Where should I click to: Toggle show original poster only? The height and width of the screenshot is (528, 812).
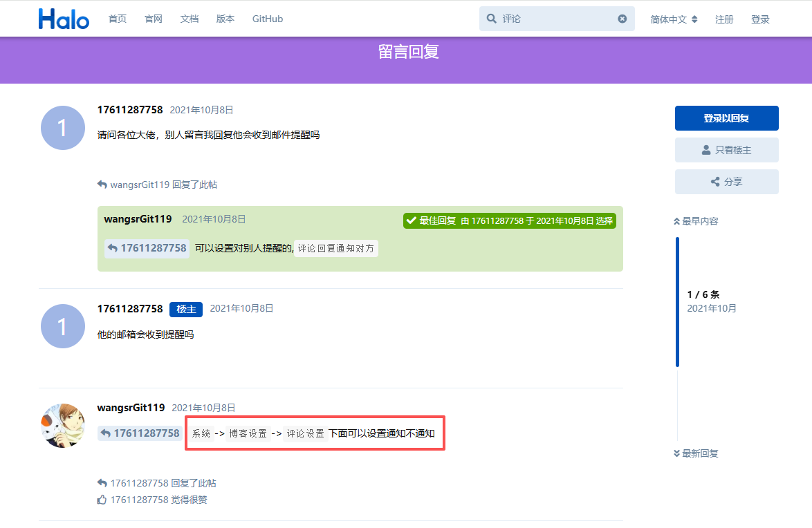726,150
